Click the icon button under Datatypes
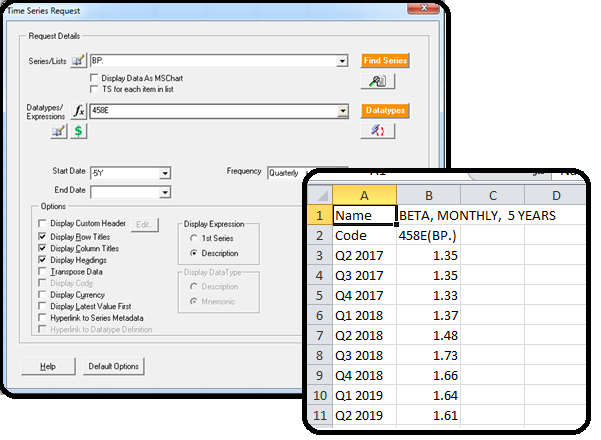This screenshot has height=440, width=601. [377, 130]
